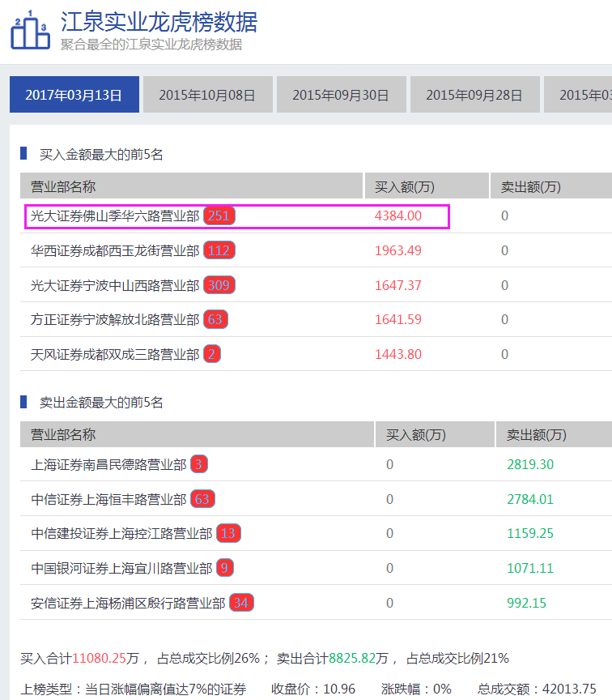Image resolution: width=612 pixels, height=700 pixels.
Task: Click the 买入额(万) column header in buy table
Action: pos(405,186)
